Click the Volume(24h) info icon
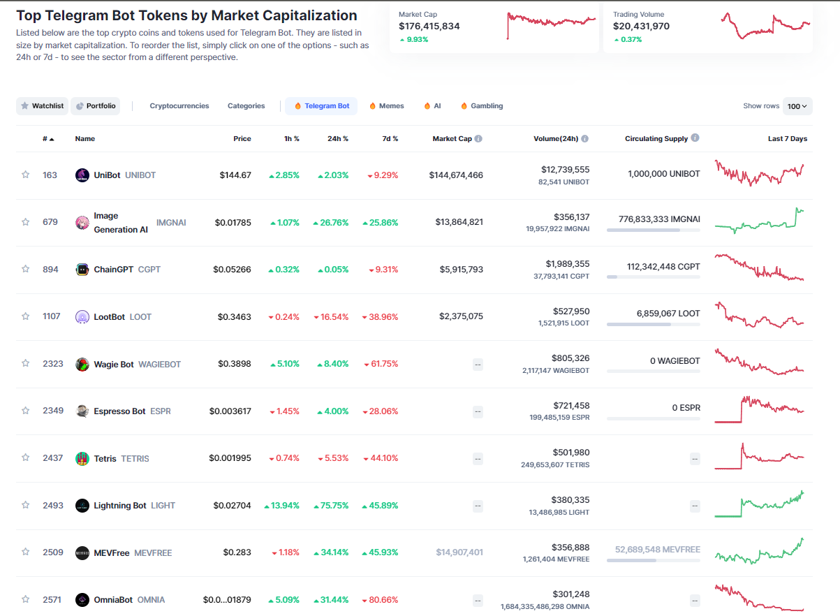Viewport: 840px width, 616px height. tap(584, 139)
